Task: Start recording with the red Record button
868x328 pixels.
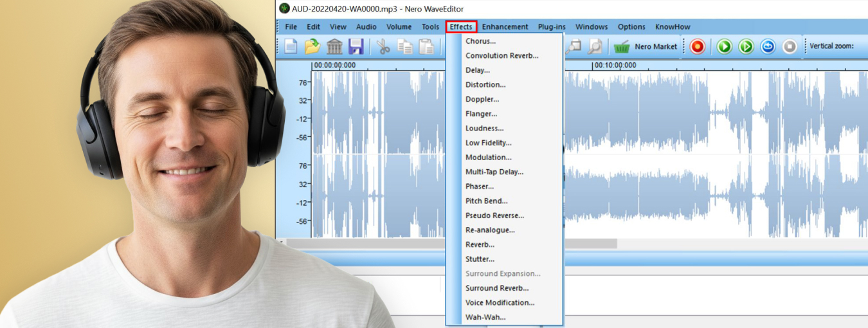Action: pos(698,46)
